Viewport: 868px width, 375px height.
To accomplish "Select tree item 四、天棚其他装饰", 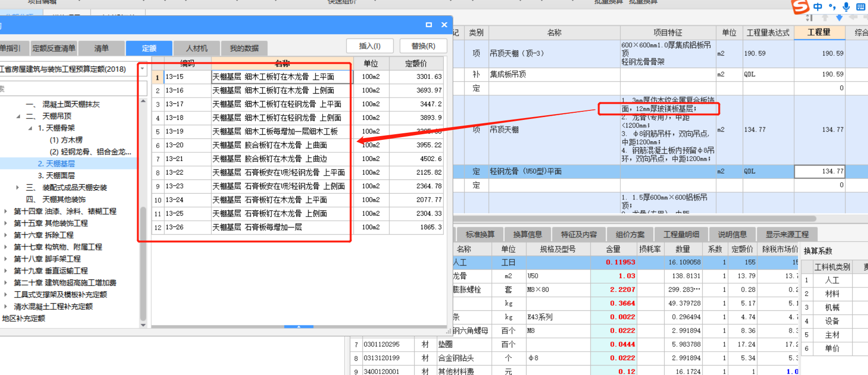I will [x=56, y=199].
